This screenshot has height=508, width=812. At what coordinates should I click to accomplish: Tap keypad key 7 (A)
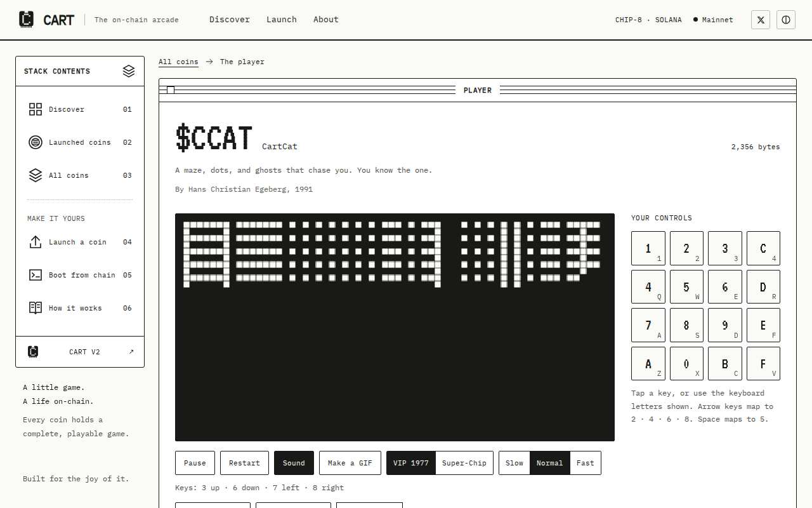point(648,325)
